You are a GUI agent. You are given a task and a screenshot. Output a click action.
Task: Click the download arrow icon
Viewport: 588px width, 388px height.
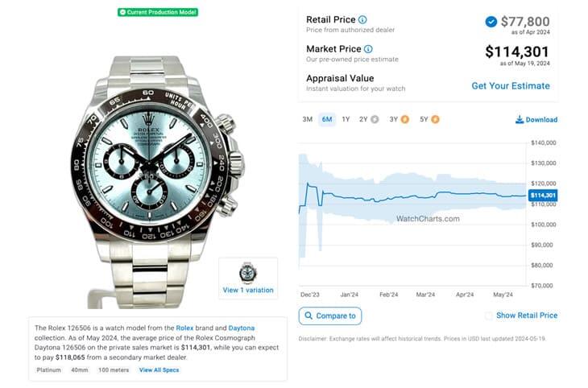(520, 120)
